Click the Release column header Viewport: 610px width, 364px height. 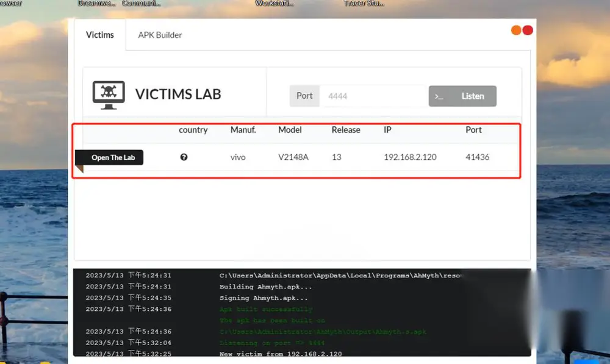tap(346, 130)
